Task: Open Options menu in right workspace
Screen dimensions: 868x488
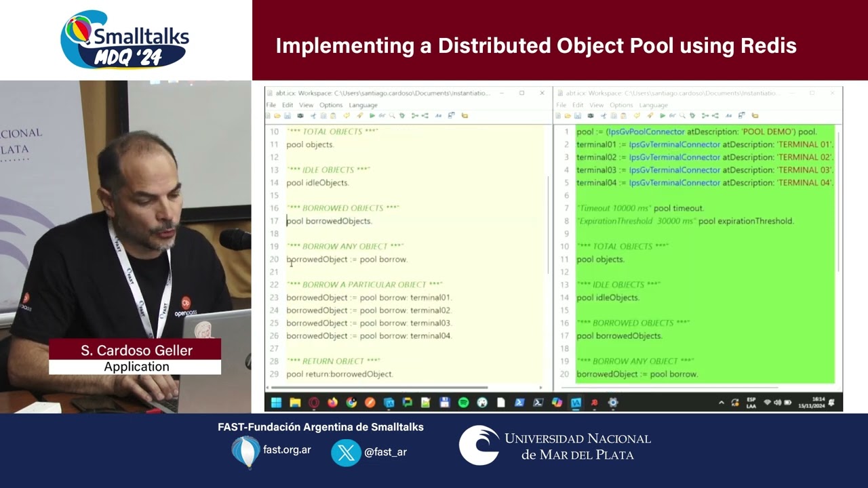Action: click(x=621, y=105)
